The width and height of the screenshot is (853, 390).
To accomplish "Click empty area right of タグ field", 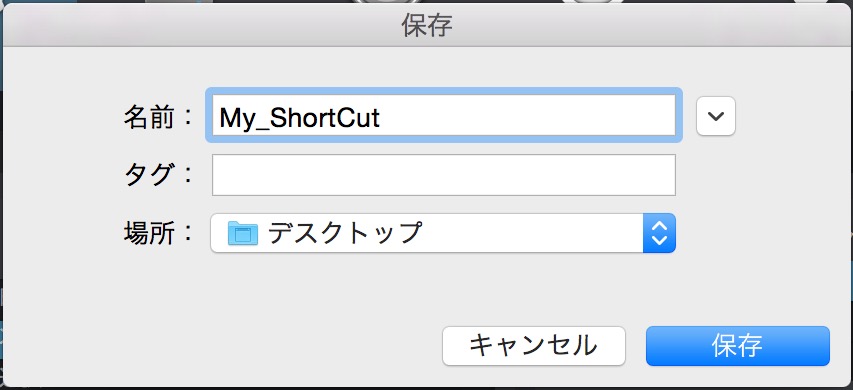I will 762,175.
